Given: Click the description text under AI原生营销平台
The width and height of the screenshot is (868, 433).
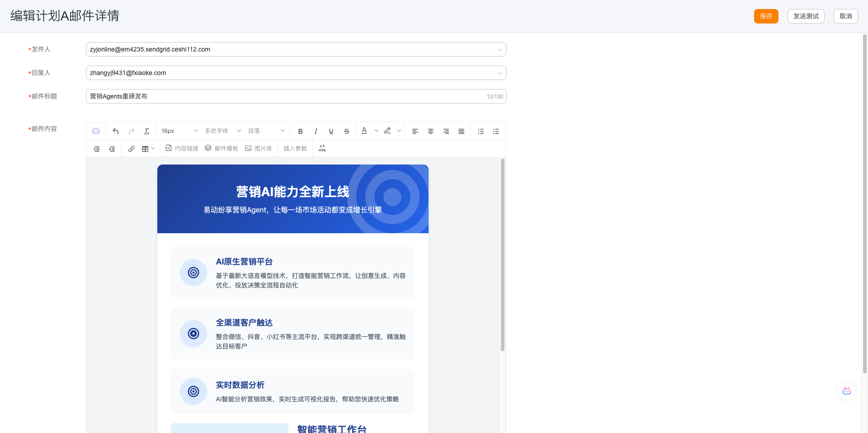Looking at the screenshot, I should pos(311,280).
